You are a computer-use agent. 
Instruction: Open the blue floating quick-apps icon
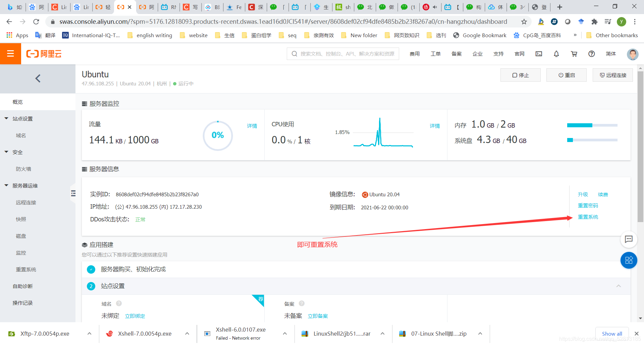pyautogui.click(x=629, y=260)
